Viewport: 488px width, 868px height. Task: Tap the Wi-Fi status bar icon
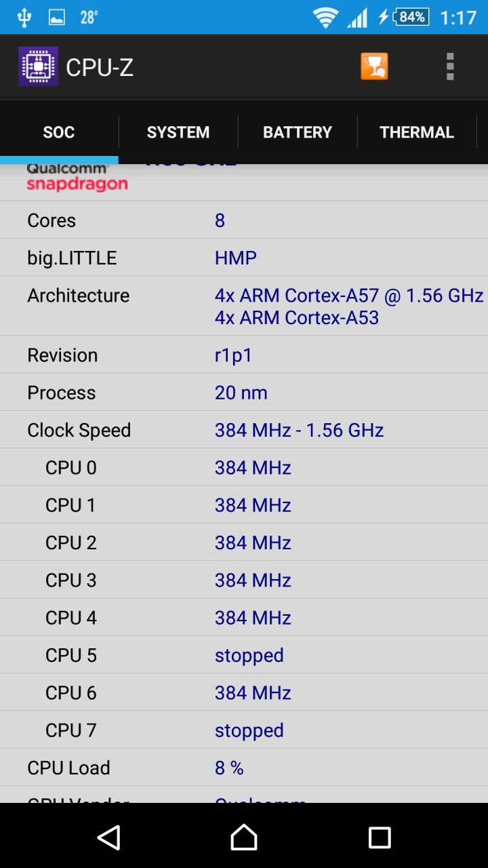click(x=325, y=17)
